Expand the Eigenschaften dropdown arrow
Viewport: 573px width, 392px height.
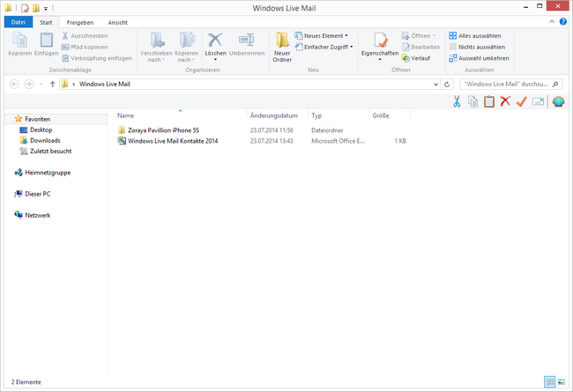coord(380,60)
